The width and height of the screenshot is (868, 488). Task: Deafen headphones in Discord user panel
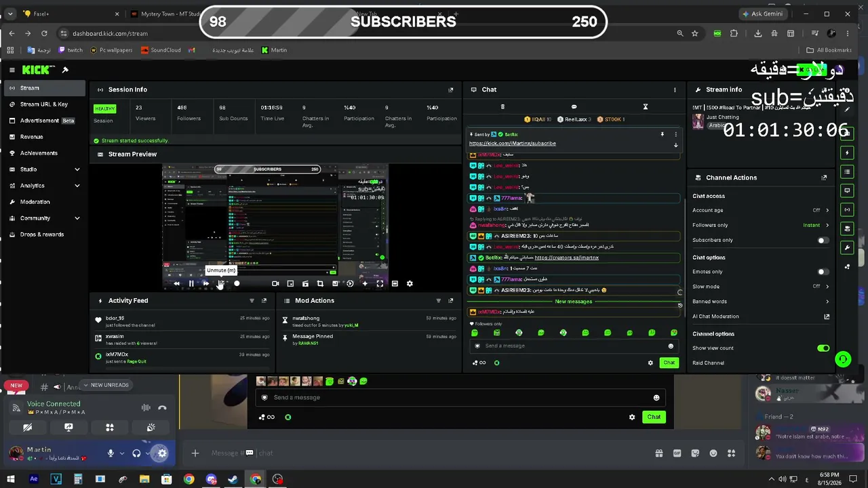(x=136, y=453)
